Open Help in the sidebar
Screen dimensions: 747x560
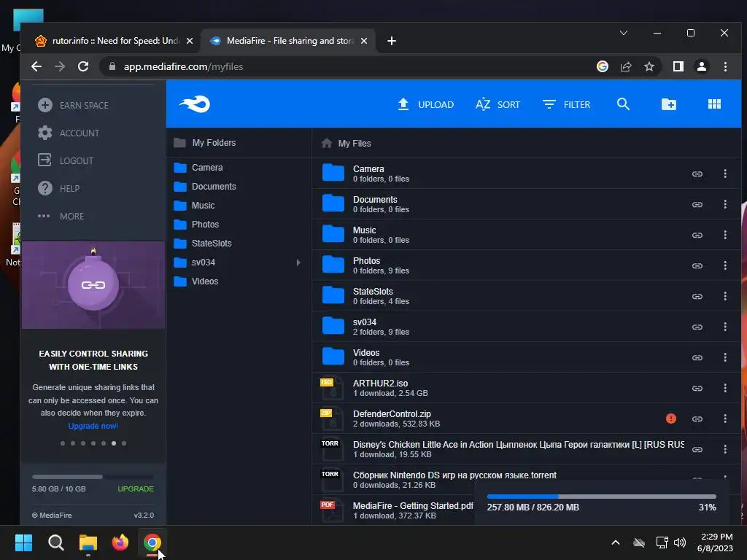pyautogui.click(x=59, y=189)
